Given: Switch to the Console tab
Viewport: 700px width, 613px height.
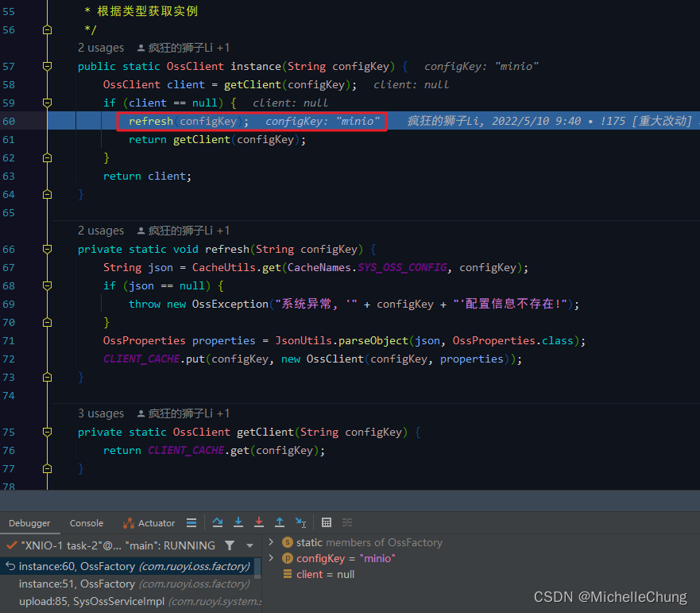Looking at the screenshot, I should [86, 522].
